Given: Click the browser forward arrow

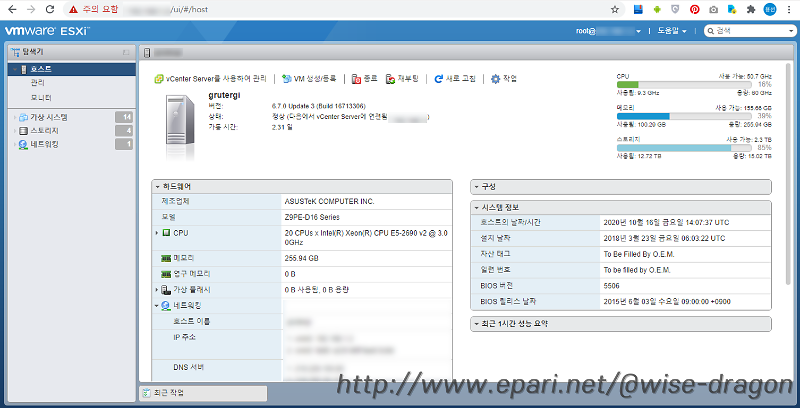Looking at the screenshot, I should click(x=31, y=9).
